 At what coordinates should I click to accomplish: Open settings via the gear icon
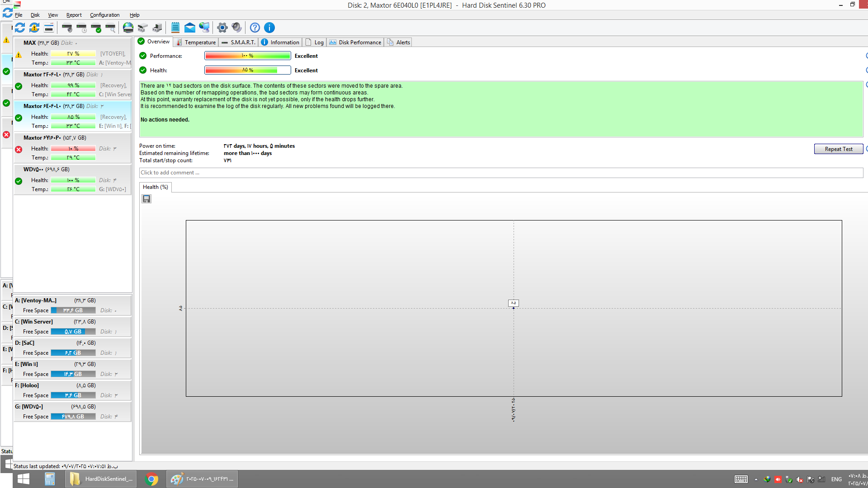[222, 28]
